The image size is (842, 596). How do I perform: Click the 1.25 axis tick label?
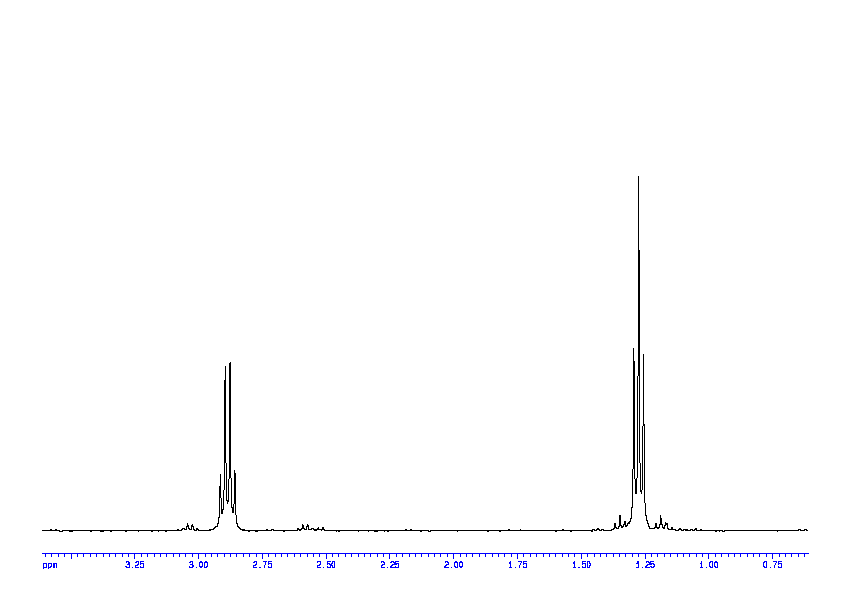pyautogui.click(x=645, y=565)
